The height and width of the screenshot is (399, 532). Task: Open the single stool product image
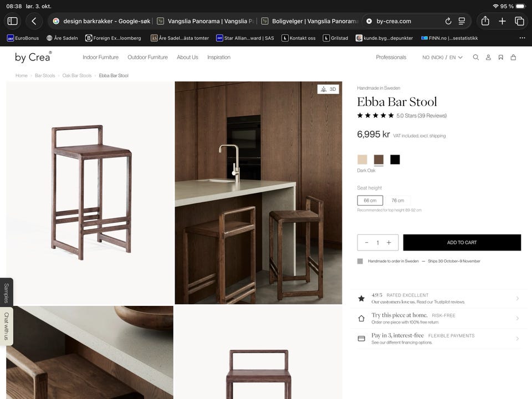tap(90, 193)
